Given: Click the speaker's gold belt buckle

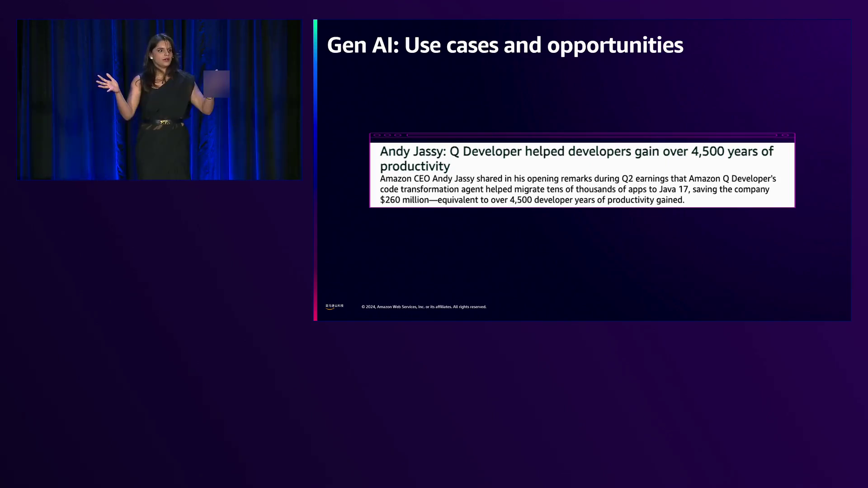Looking at the screenshot, I should pos(165,122).
